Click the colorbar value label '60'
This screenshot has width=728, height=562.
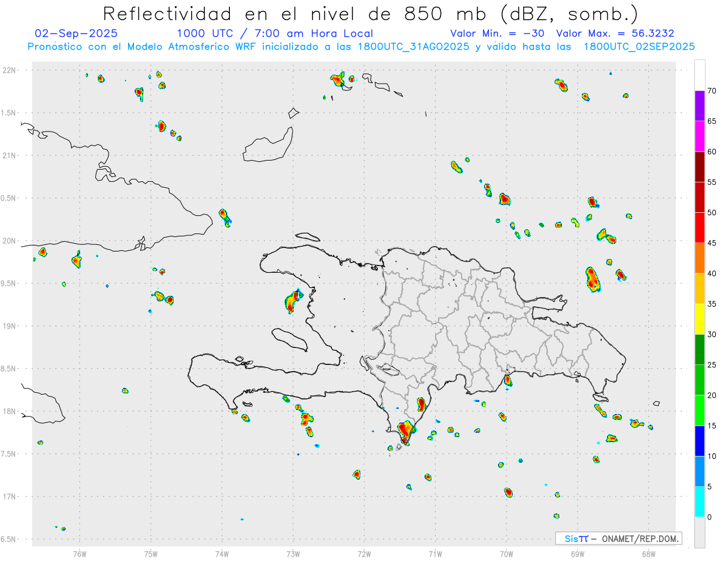click(x=712, y=152)
